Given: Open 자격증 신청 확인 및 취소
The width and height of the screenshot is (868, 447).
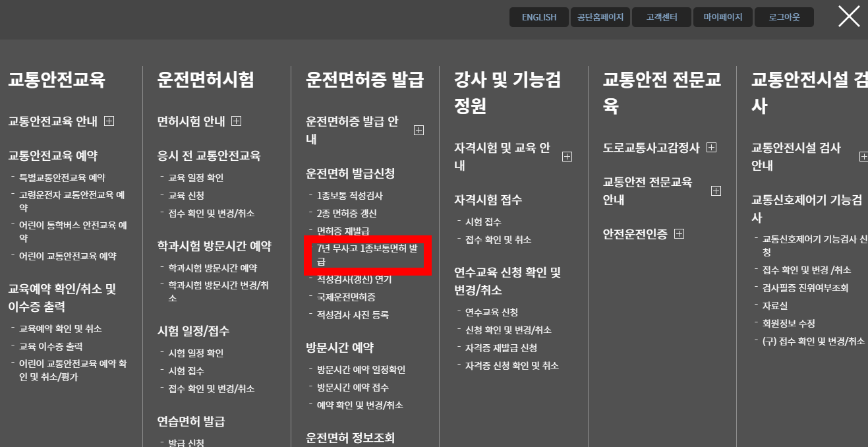Looking at the screenshot, I should (512, 366).
